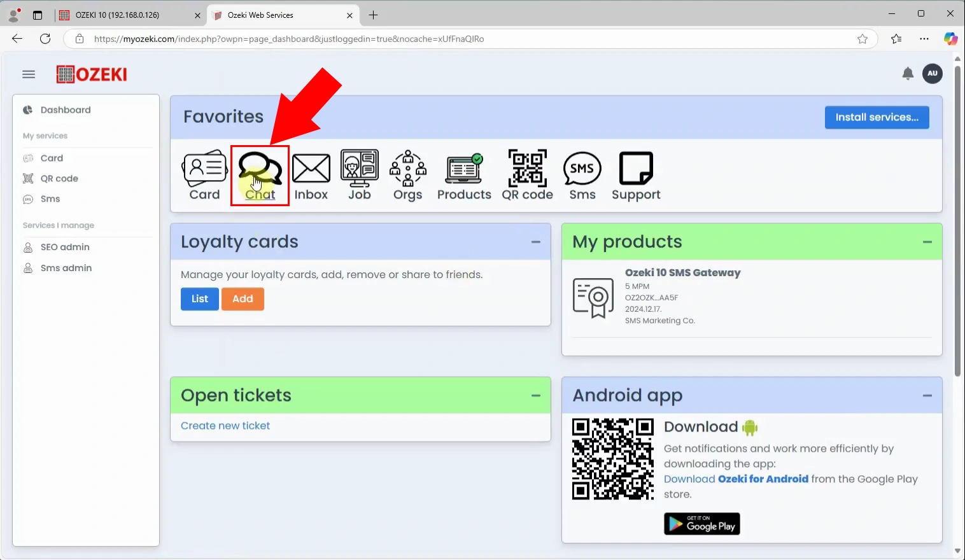
Task: View site information lock icon
Action: coord(80,39)
